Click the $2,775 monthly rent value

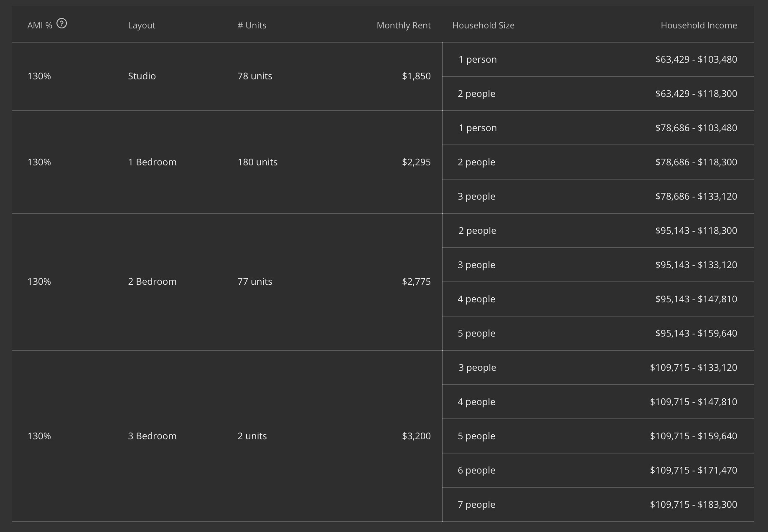pos(416,281)
